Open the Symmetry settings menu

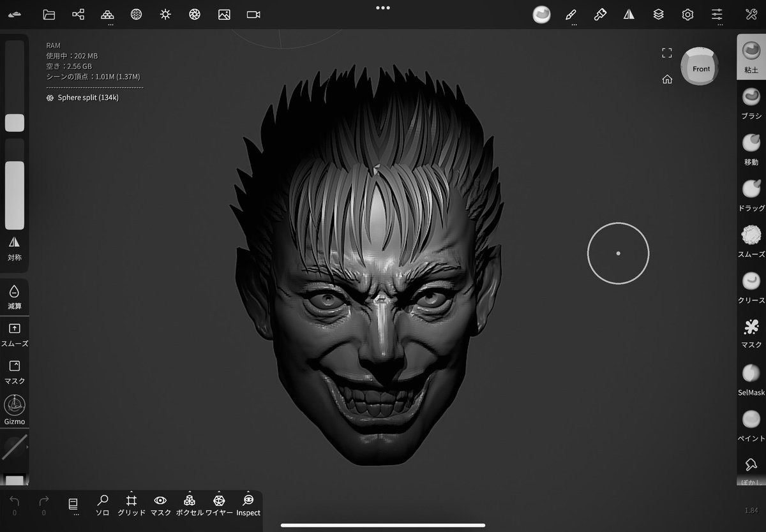tap(629, 15)
